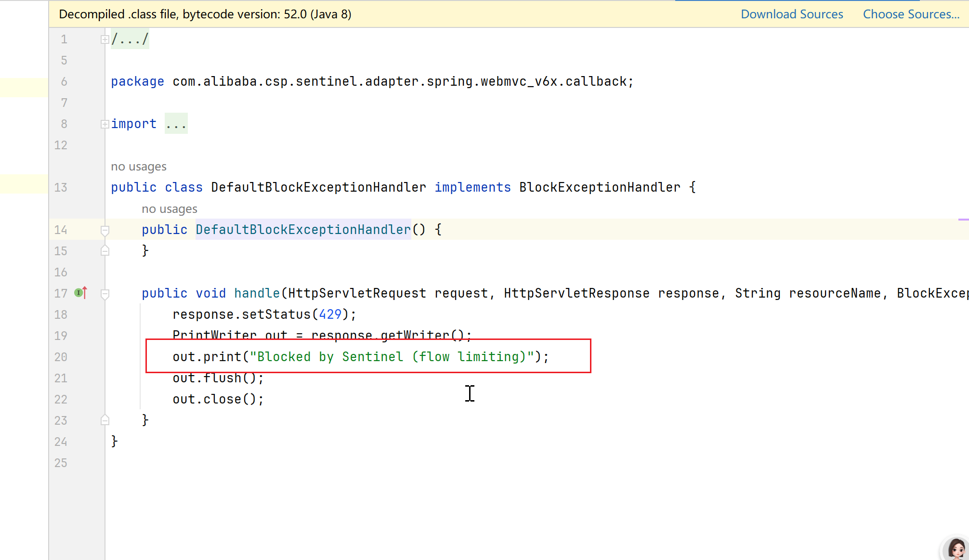
Task: Click the 429 status code number
Action: click(330, 314)
